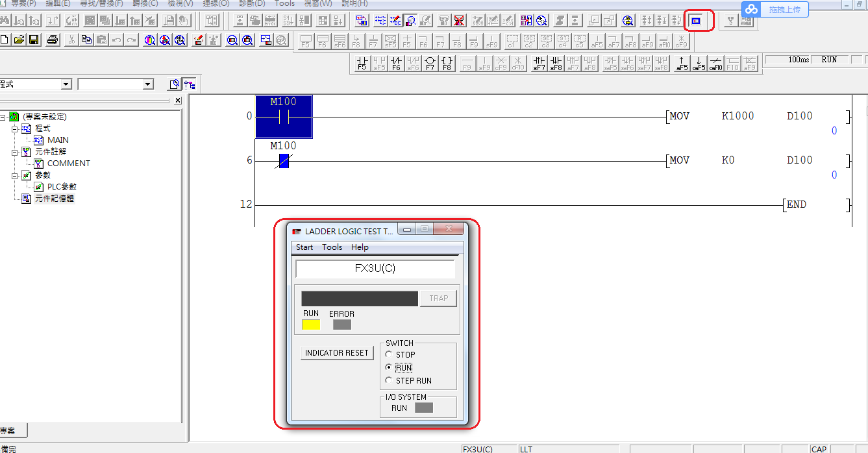
Task: Click the Print icon in toolbar
Action: 53,40
